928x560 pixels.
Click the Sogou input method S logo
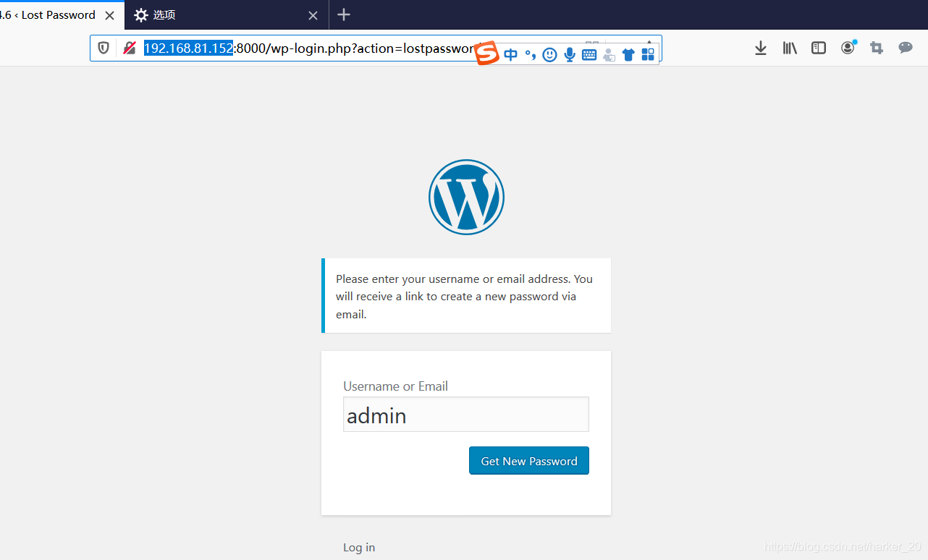(x=488, y=53)
